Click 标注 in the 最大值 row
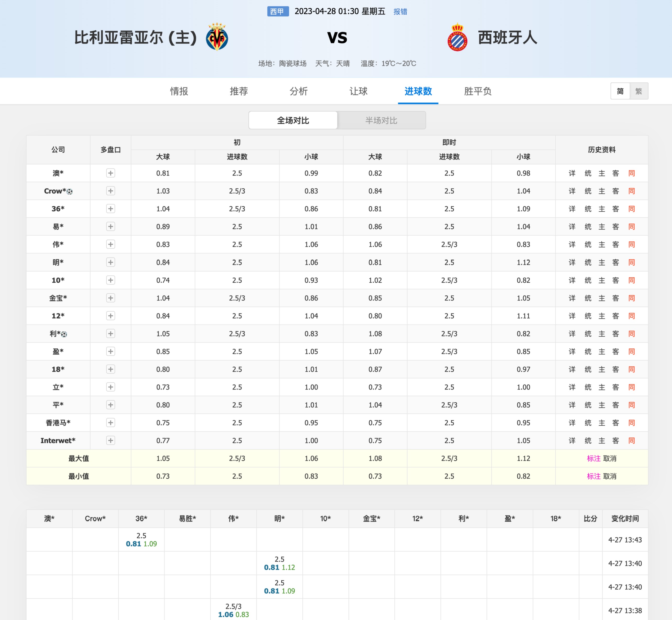Image resolution: width=672 pixels, height=620 pixels. tap(593, 458)
